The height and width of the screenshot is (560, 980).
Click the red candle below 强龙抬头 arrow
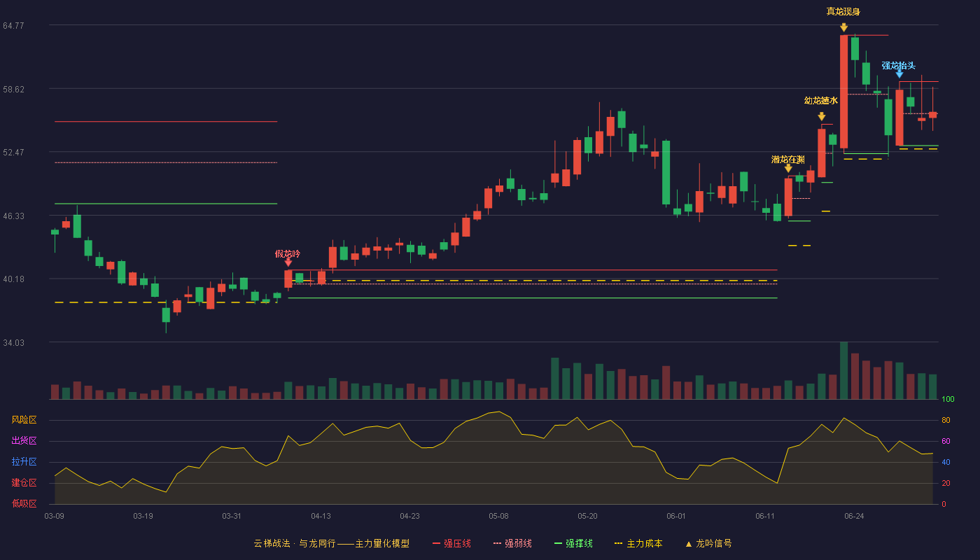coord(899,117)
